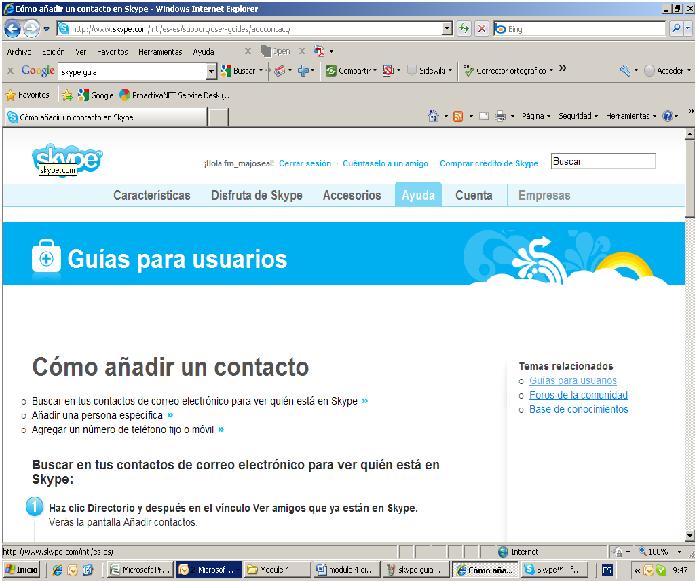Screen dimensions: 695x581
Task: Open ProactiveNET Service Desk favorite
Action: 174,95
